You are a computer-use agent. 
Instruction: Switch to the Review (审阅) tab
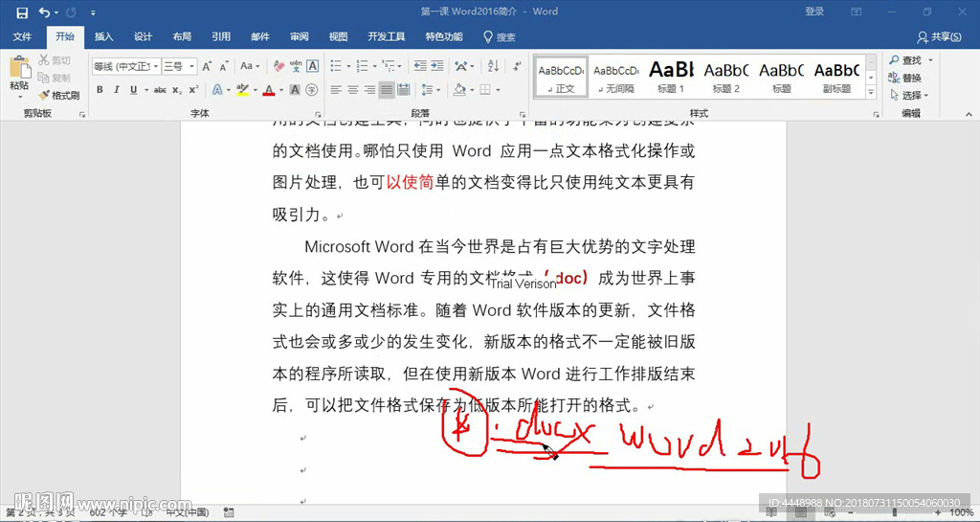(300, 37)
